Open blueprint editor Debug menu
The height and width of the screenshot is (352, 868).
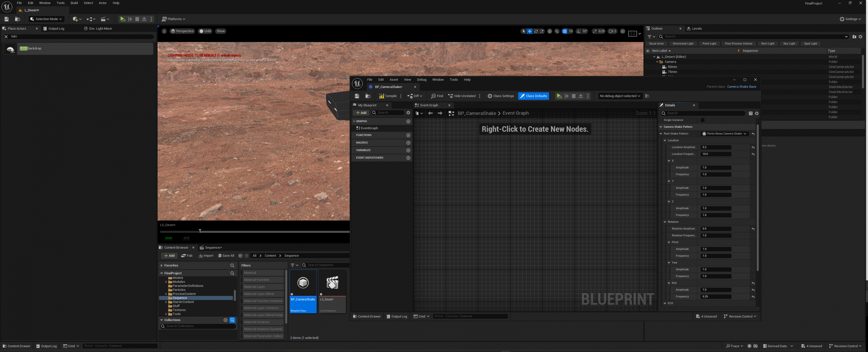tap(422, 80)
